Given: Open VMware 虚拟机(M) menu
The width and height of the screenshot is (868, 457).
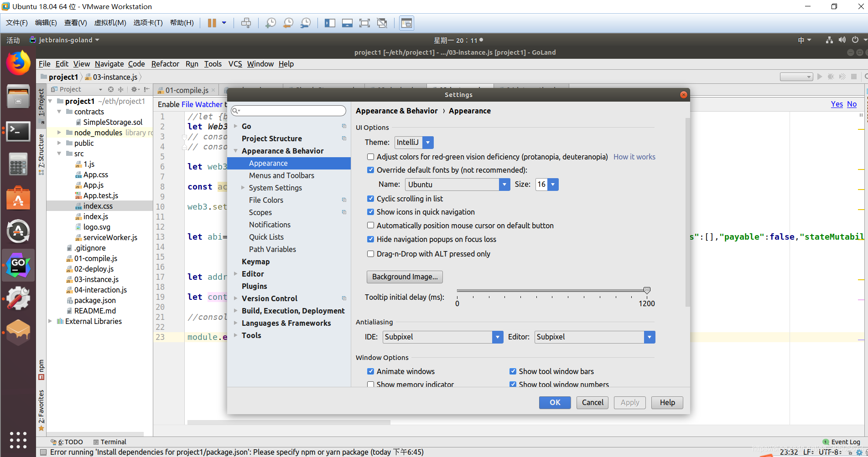Looking at the screenshot, I should 110,23.
